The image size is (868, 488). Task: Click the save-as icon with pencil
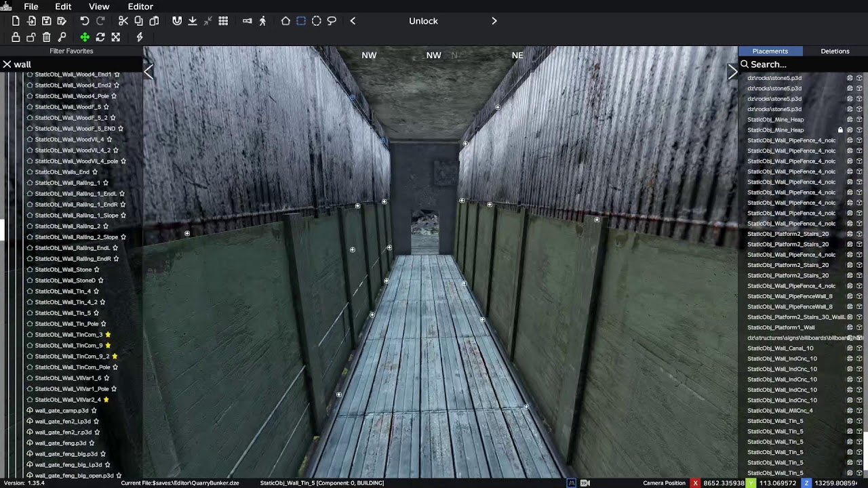pyautogui.click(x=62, y=21)
